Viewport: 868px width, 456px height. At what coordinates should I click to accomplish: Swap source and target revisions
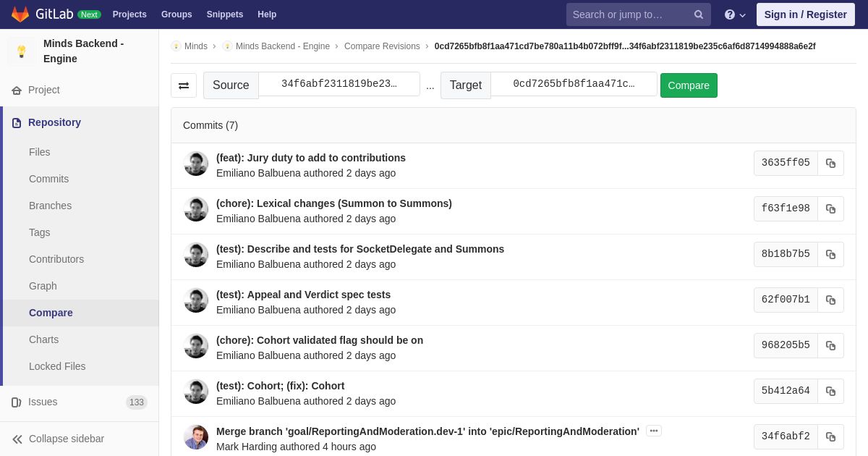(x=184, y=85)
